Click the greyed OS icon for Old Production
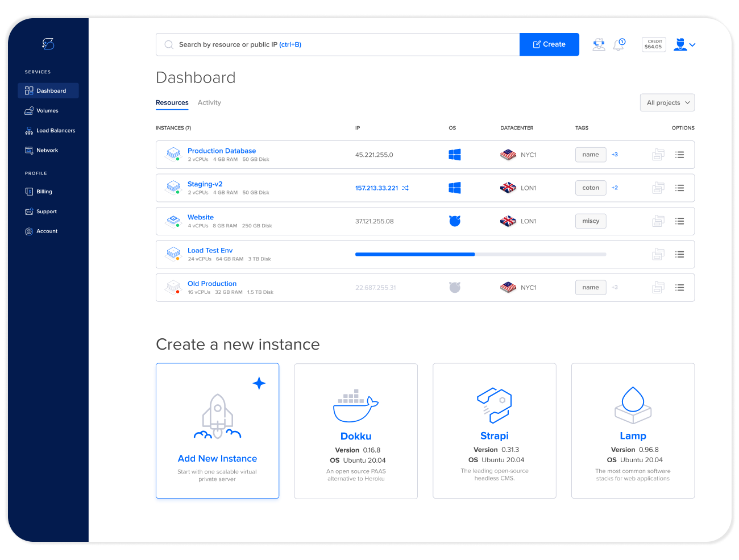The image size is (739, 560). point(455,287)
